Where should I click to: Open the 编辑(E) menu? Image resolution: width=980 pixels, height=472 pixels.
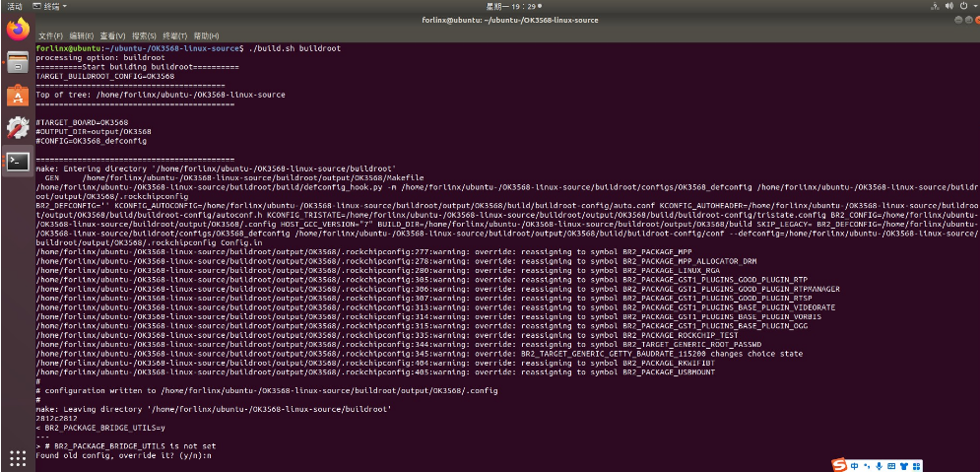tap(81, 36)
